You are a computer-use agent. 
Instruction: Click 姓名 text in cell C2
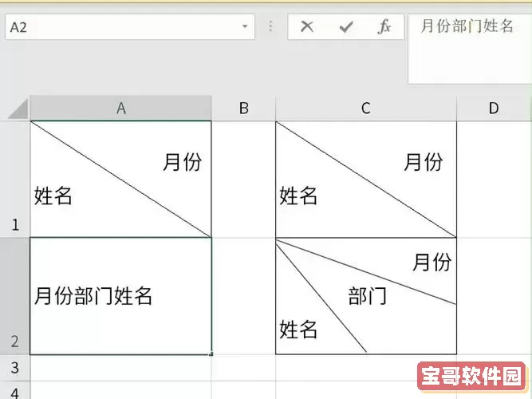298,329
